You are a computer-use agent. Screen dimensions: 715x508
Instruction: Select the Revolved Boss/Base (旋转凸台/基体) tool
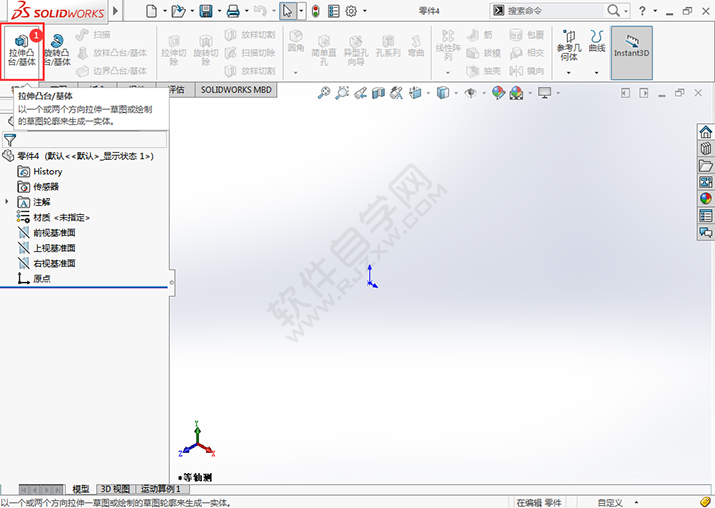[x=57, y=52]
